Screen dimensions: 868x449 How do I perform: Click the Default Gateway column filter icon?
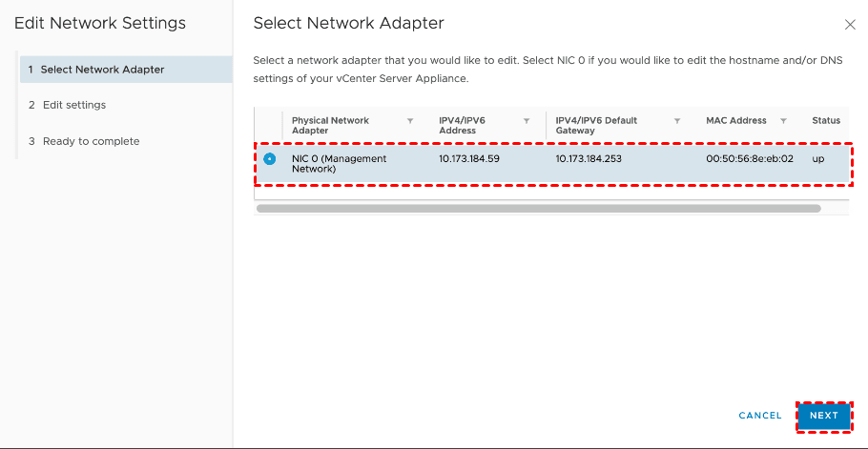click(677, 121)
